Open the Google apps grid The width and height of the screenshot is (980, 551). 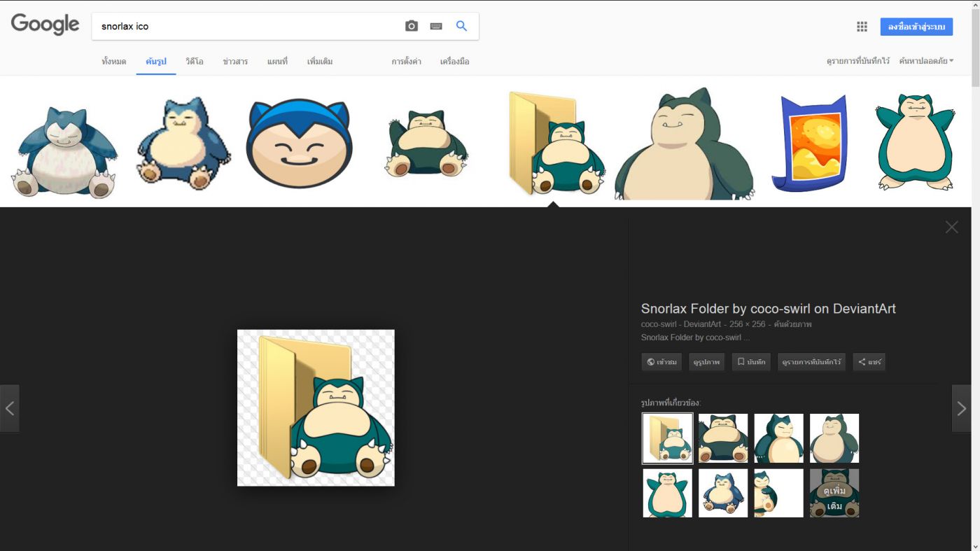(862, 27)
